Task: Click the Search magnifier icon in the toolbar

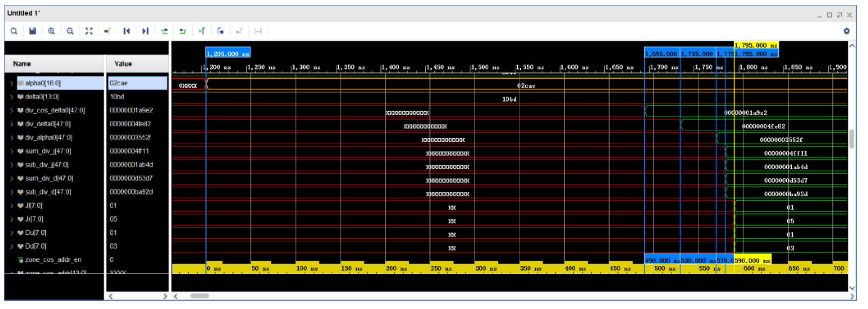Action: pos(14,31)
